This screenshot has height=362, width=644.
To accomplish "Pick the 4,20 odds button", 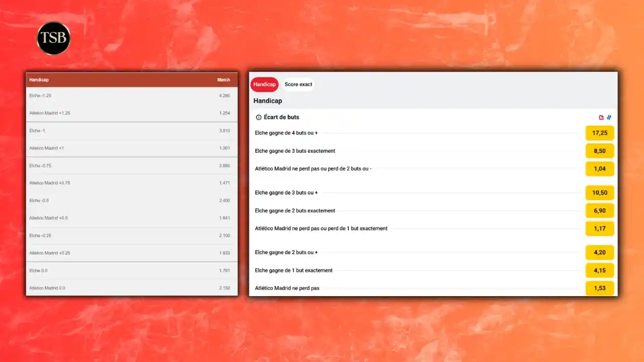I will point(600,252).
